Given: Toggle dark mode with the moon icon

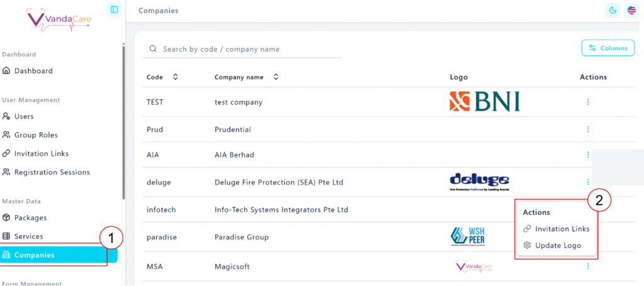Looking at the screenshot, I should 612,10.
